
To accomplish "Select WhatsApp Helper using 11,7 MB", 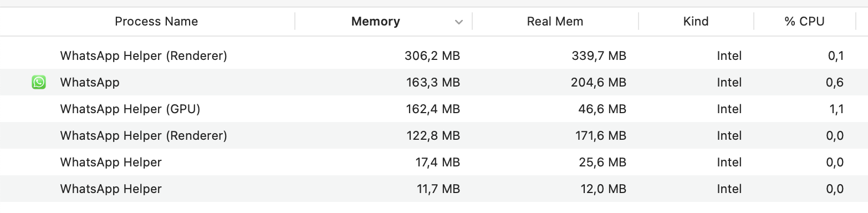I will click(434, 189).
